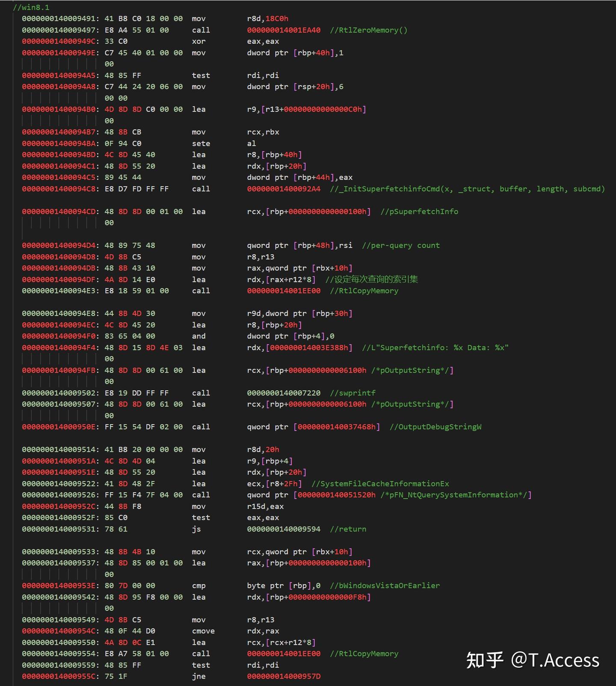
Task: Click the 知乎 @T.Access watermark
Action: (533, 660)
